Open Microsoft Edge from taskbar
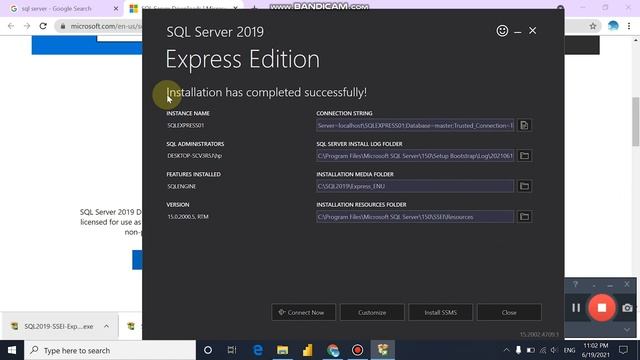 click(258, 350)
